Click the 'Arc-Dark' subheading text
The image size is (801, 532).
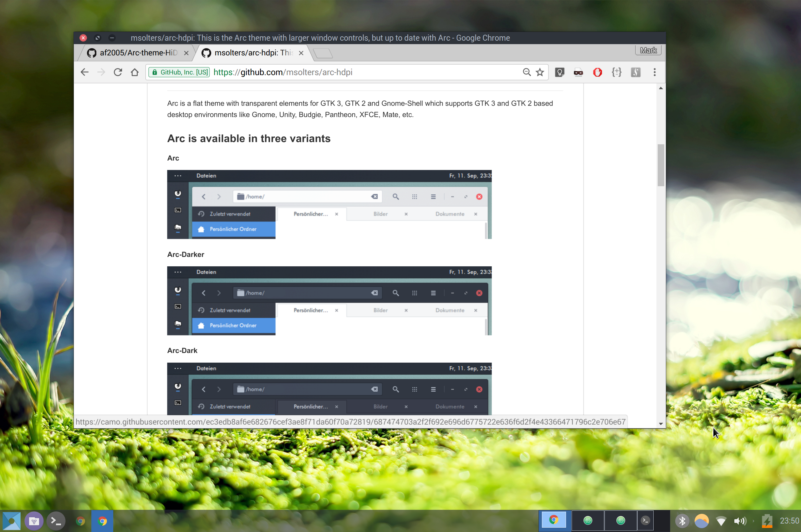[x=182, y=350]
